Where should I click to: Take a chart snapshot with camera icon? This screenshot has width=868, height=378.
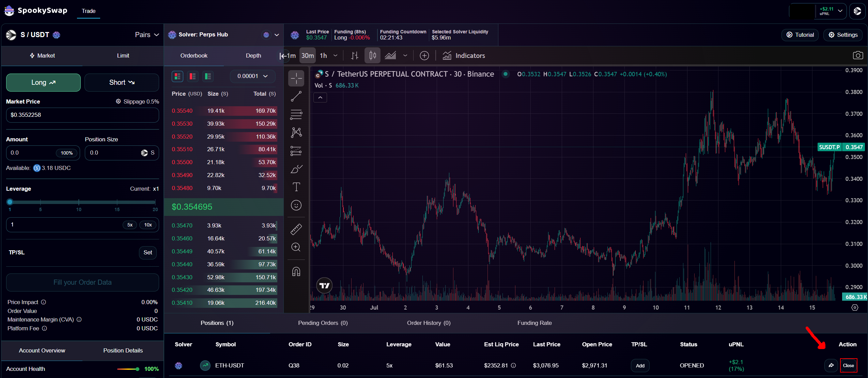tap(857, 56)
